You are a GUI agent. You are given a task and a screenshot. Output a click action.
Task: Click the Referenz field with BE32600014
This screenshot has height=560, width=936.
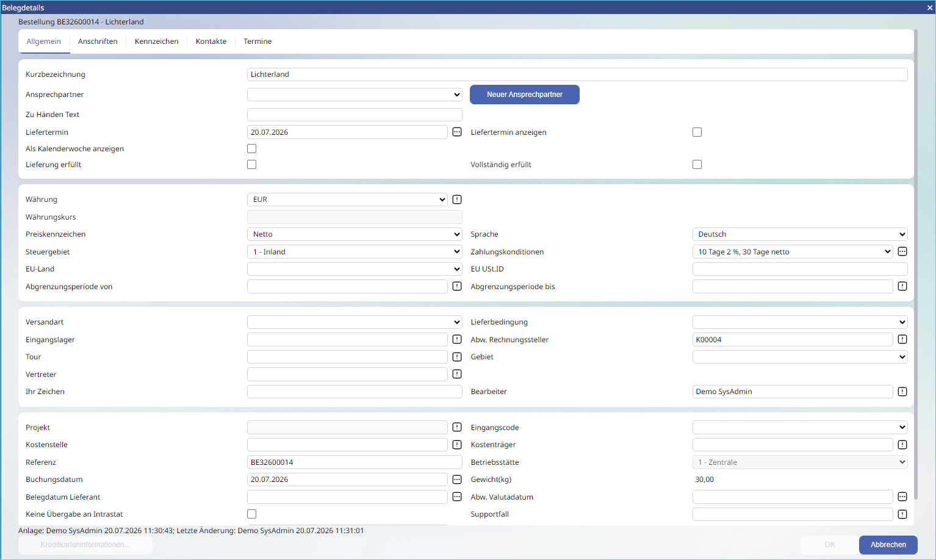coord(355,462)
